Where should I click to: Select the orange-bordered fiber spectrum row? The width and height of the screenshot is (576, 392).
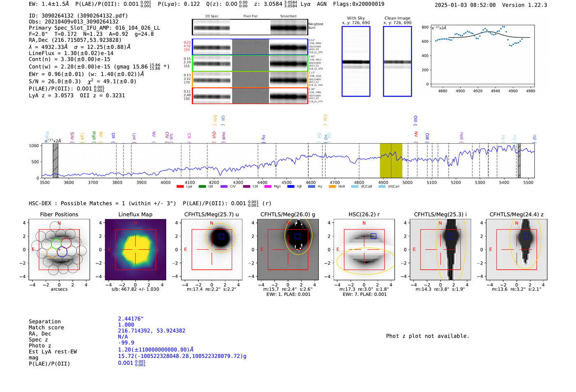tap(250, 79)
